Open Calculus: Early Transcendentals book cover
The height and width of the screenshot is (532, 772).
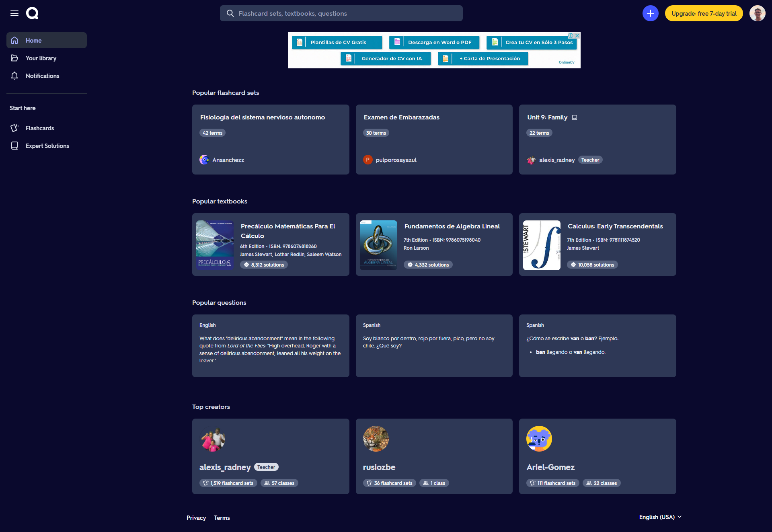click(x=542, y=245)
